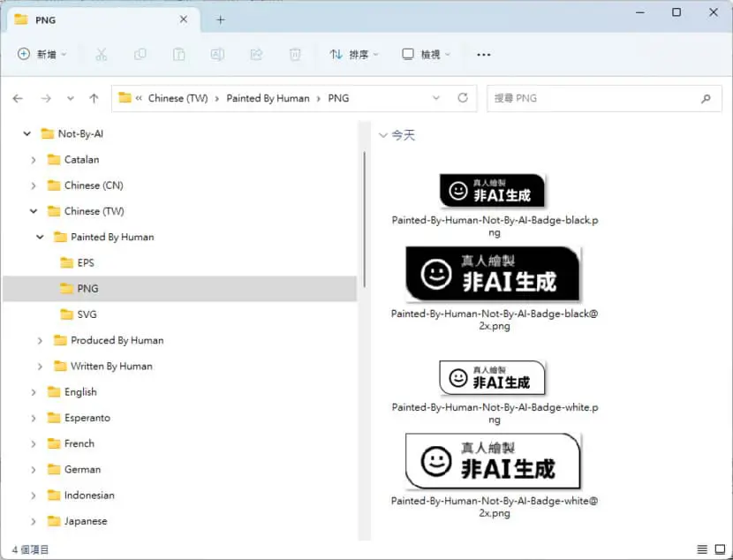Click the Delete trash icon
Image resolution: width=733 pixels, height=560 pixels.
[295, 55]
